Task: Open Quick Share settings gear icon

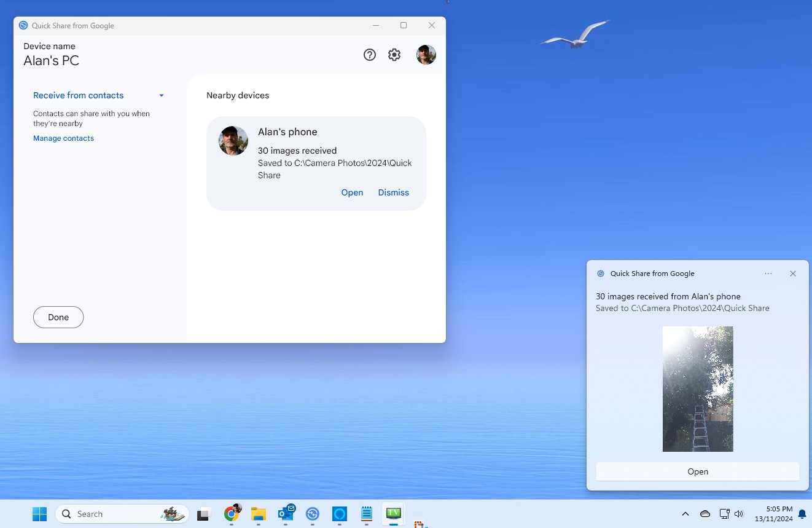Action: (x=394, y=55)
